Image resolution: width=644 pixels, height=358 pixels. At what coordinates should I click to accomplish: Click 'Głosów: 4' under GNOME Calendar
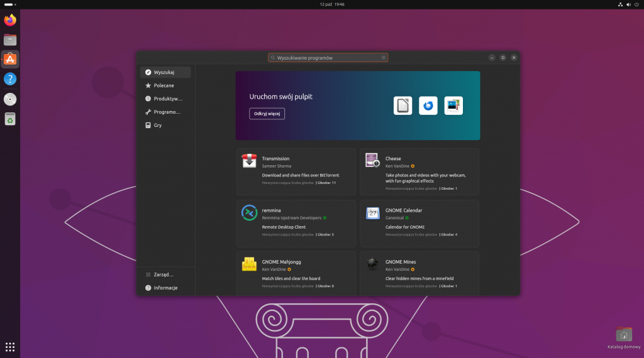(x=449, y=234)
